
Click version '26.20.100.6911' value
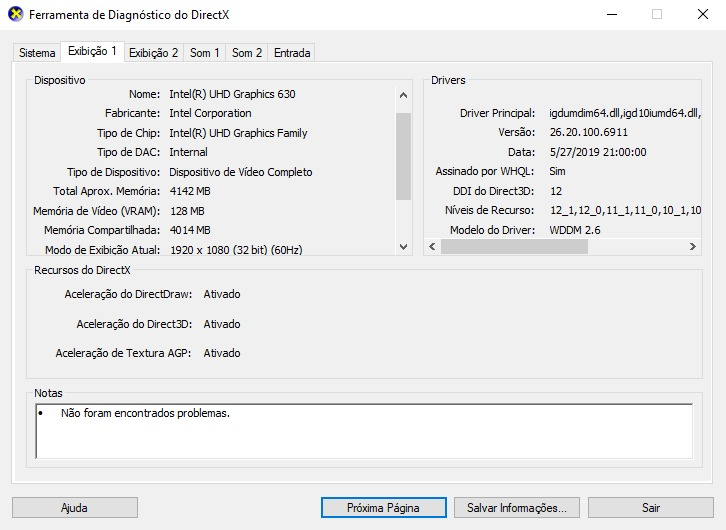click(x=588, y=132)
